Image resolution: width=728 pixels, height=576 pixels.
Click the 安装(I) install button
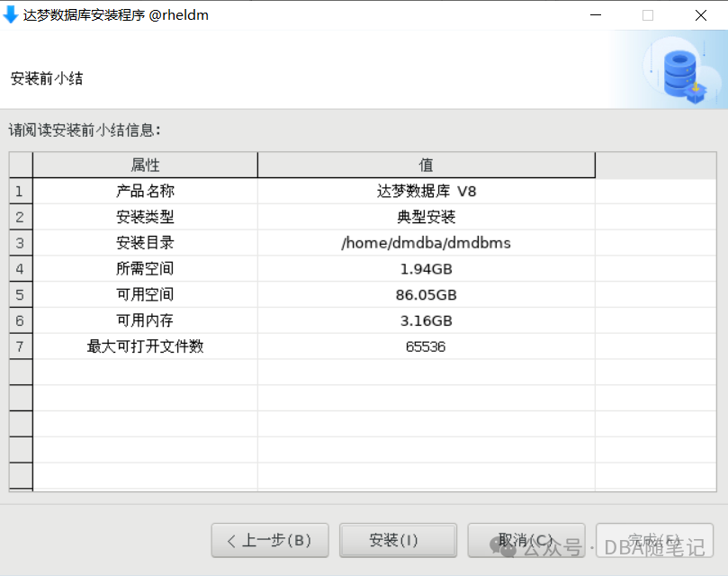coord(398,540)
